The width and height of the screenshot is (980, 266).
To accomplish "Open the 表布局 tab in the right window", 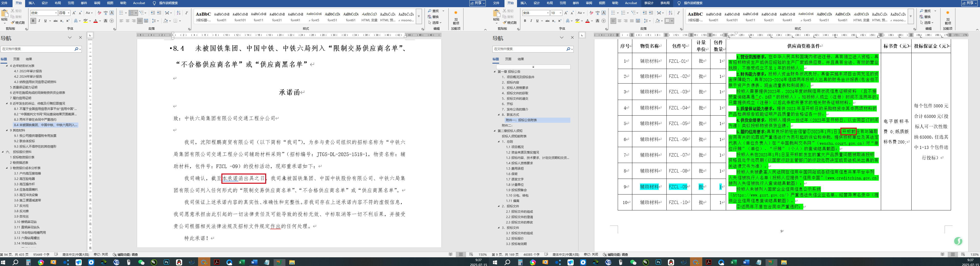I will (x=665, y=3).
